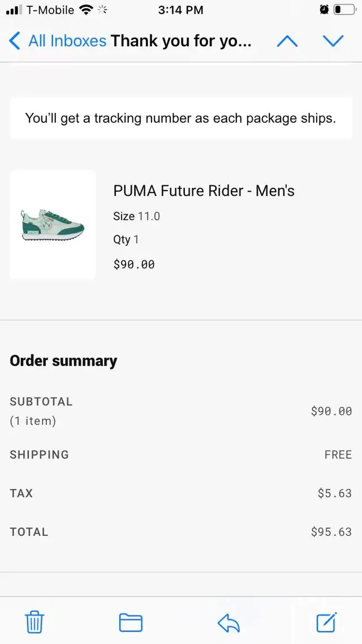Tap the back chevron beside All Inboxes
The image size is (362, 644).
14,41
